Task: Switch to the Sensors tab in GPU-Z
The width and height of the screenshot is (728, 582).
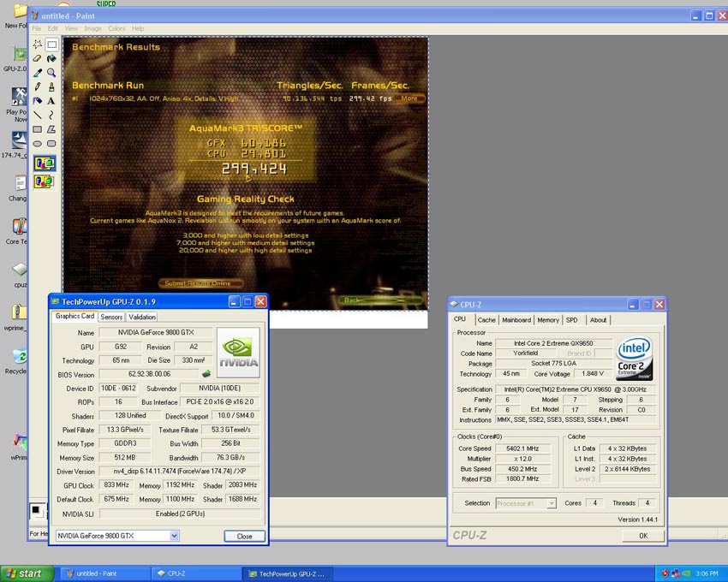Action: (111, 317)
